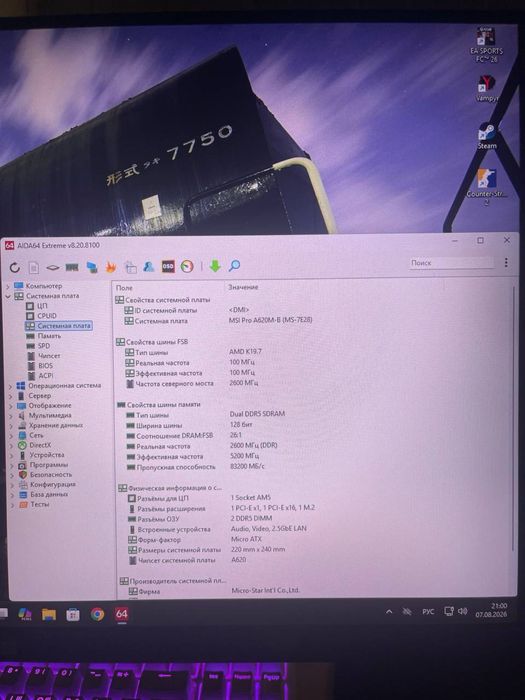Click the volume icon in system tray
The width and height of the screenshot is (525, 700).
click(x=462, y=611)
